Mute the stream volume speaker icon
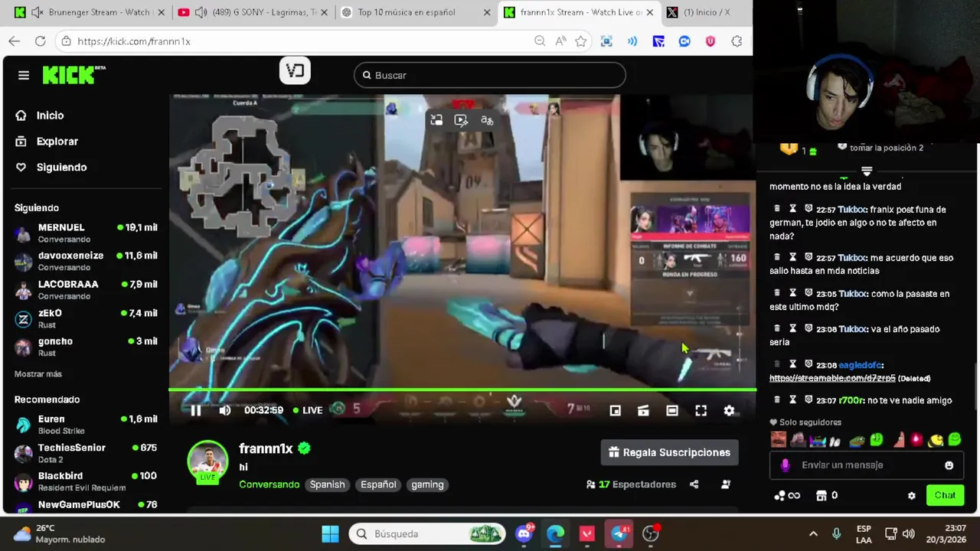Image resolution: width=980 pixels, height=551 pixels. [x=224, y=411]
